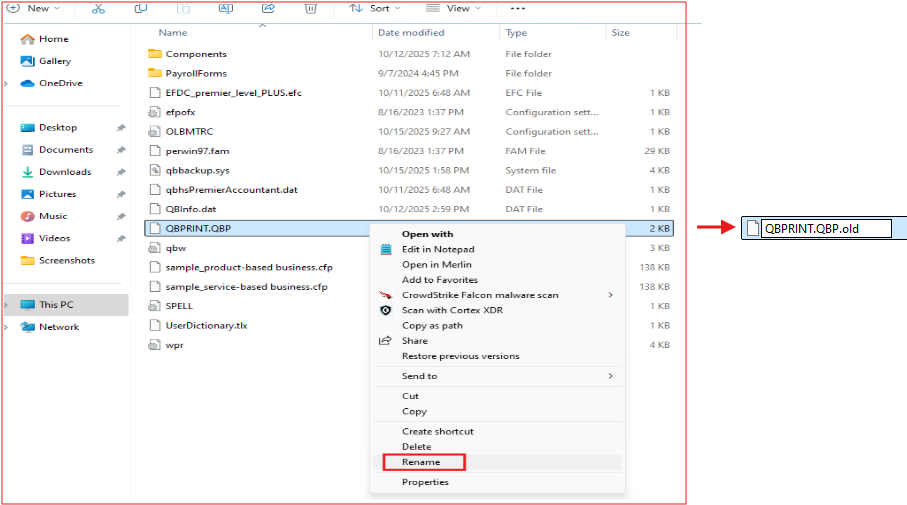Unpin Desktop using its pin icon

click(121, 128)
